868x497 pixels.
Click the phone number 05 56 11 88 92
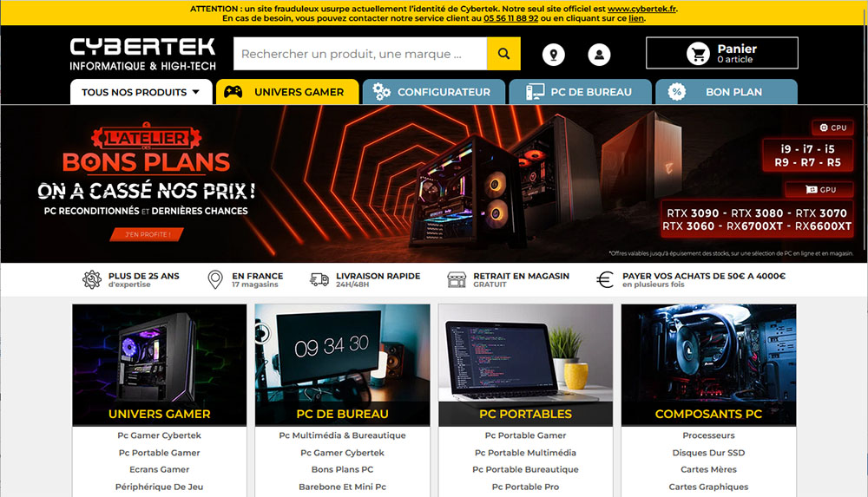tap(511, 18)
